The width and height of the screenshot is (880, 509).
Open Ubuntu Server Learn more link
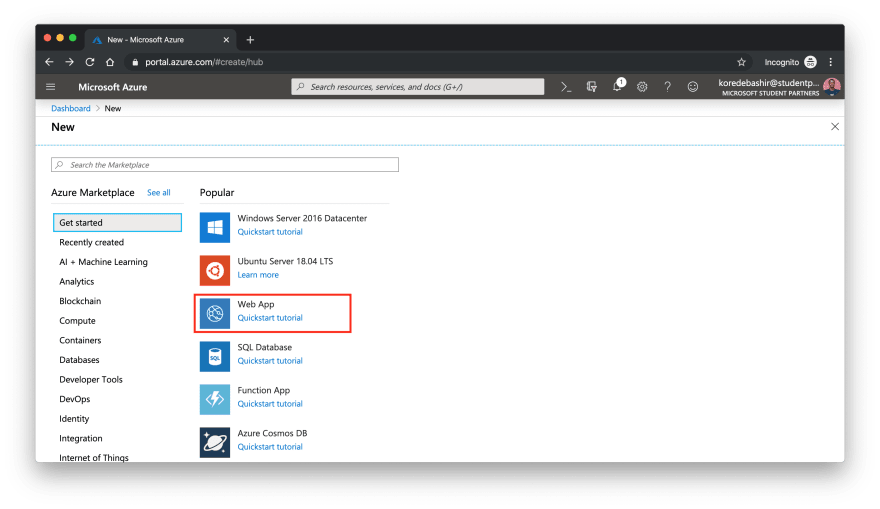pyautogui.click(x=258, y=275)
